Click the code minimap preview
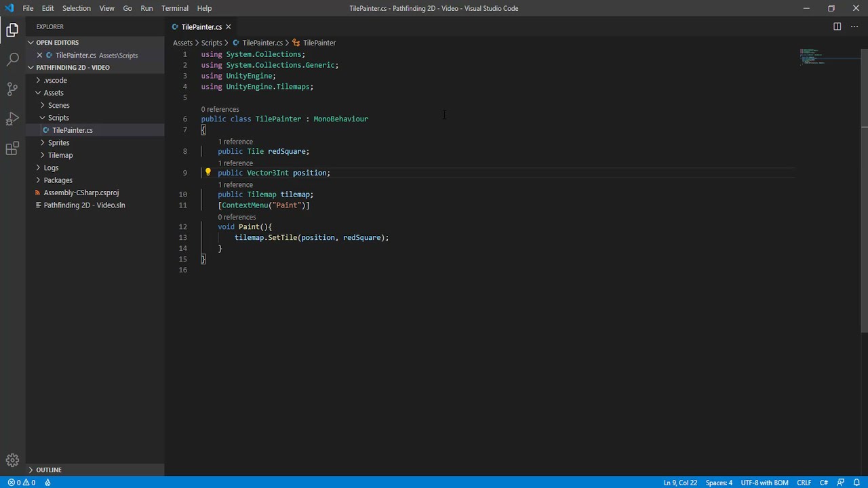 (812, 56)
